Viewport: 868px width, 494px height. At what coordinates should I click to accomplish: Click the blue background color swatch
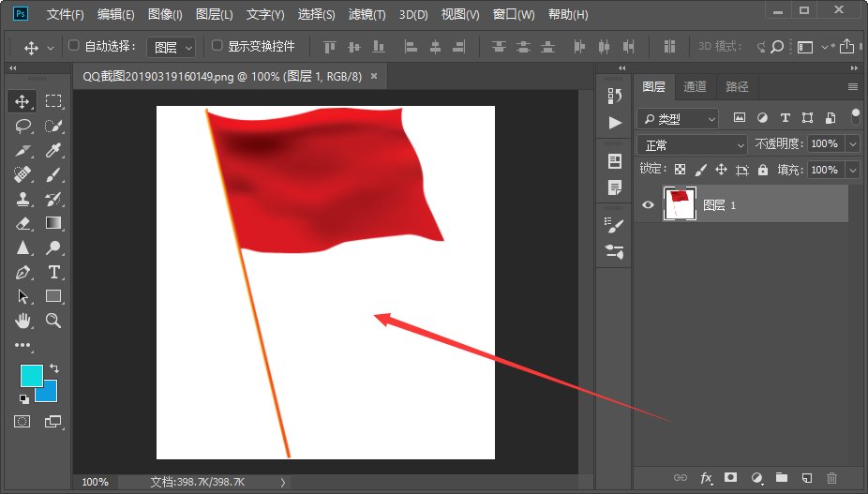pos(50,395)
